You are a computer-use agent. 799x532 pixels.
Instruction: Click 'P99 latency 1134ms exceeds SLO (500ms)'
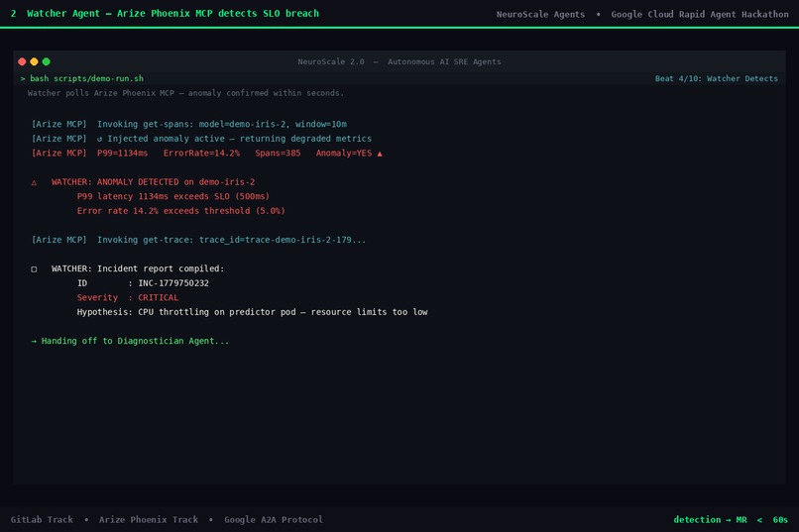(x=173, y=196)
